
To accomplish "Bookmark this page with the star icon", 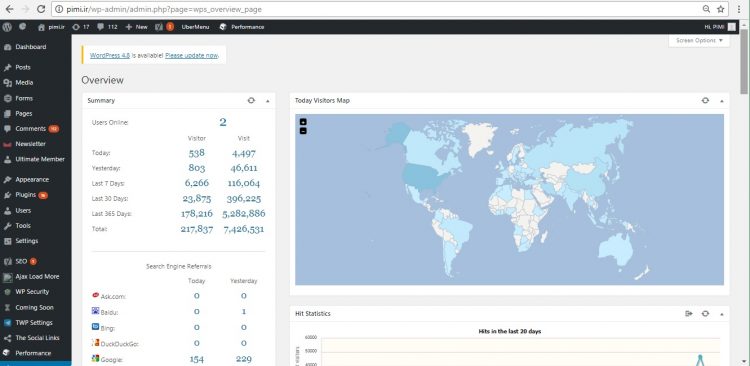I will coord(720,9).
